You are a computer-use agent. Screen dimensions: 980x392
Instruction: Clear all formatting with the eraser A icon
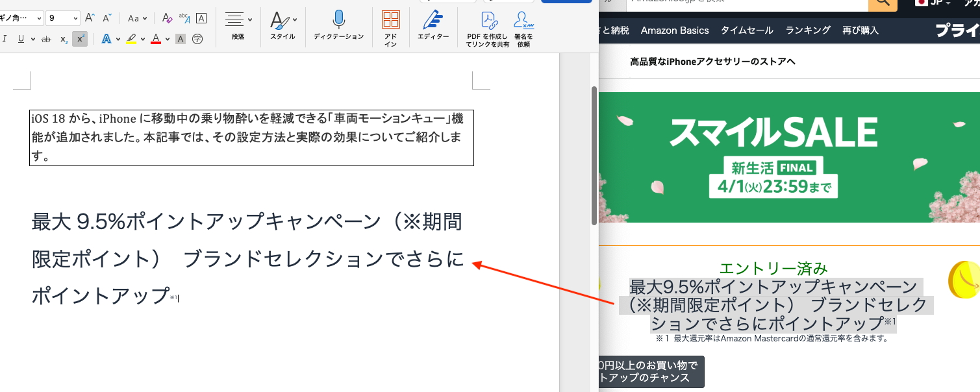(167, 18)
